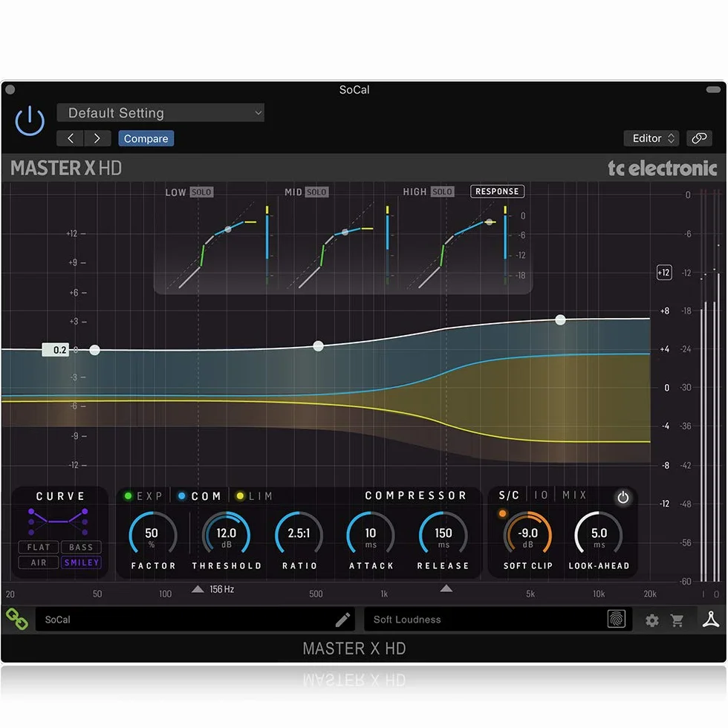Open the Editor view dropdown
This screenshot has width=728, height=728.
[651, 138]
